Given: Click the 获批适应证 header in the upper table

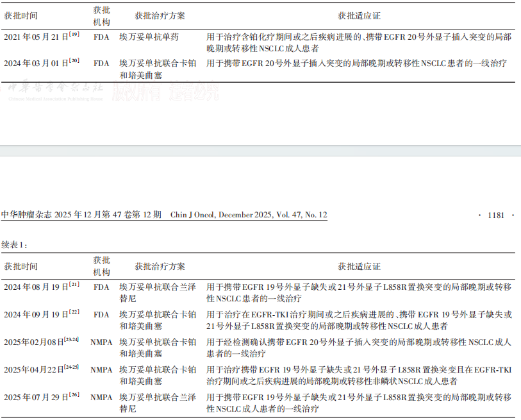Looking at the screenshot, I should coord(359,15).
